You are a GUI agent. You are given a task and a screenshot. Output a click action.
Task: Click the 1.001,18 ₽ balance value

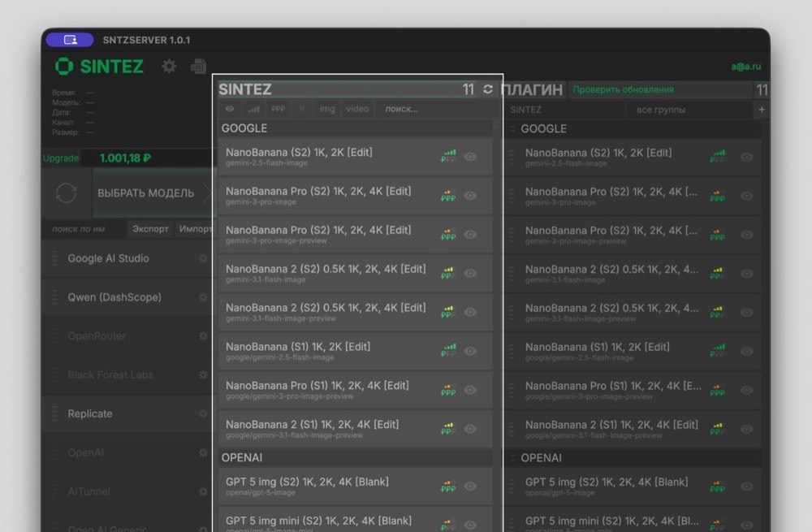[125, 158]
